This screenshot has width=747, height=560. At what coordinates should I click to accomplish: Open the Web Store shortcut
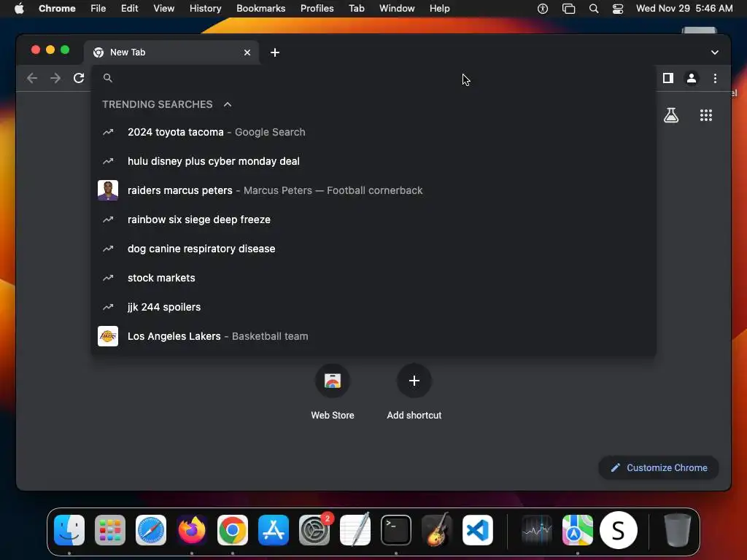tap(333, 392)
